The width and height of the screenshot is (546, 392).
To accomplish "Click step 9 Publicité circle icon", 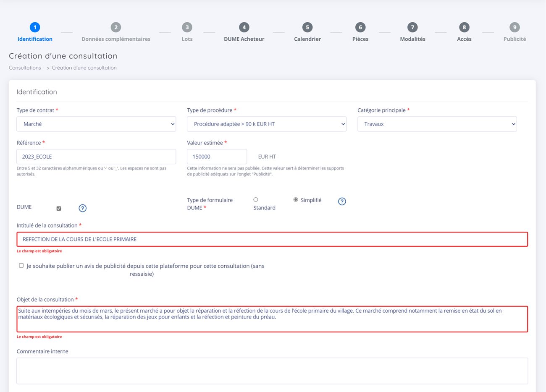I will point(514,27).
